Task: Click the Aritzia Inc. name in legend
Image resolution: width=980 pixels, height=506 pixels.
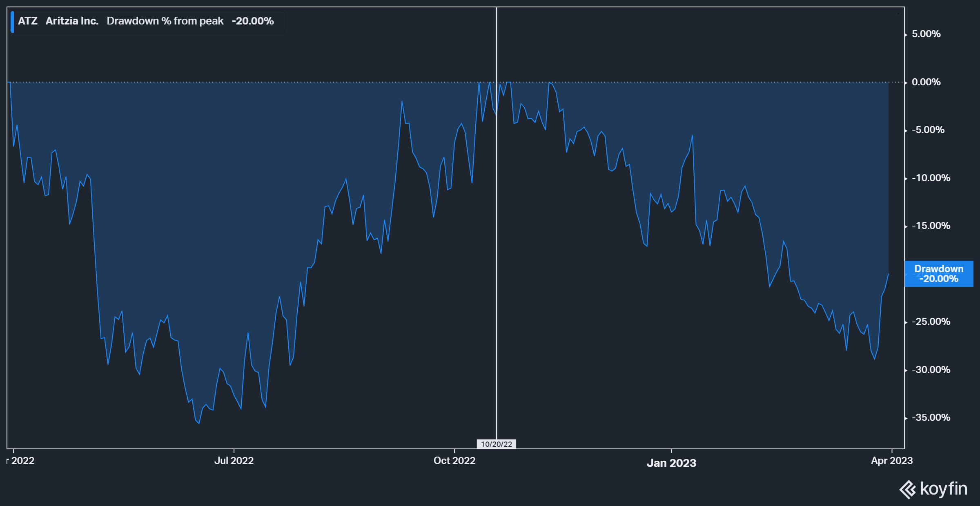Action: point(72,21)
